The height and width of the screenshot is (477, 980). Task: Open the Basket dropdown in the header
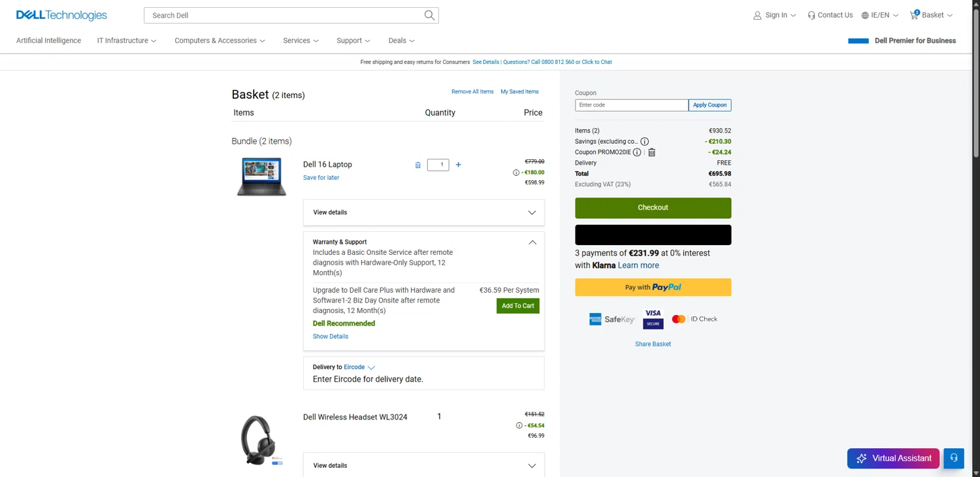click(x=931, y=15)
